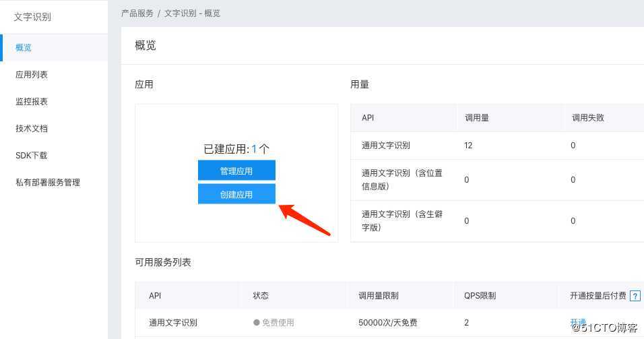This screenshot has width=644, height=339.
Task: Click the QPS限制 column header
Action: pos(480,296)
